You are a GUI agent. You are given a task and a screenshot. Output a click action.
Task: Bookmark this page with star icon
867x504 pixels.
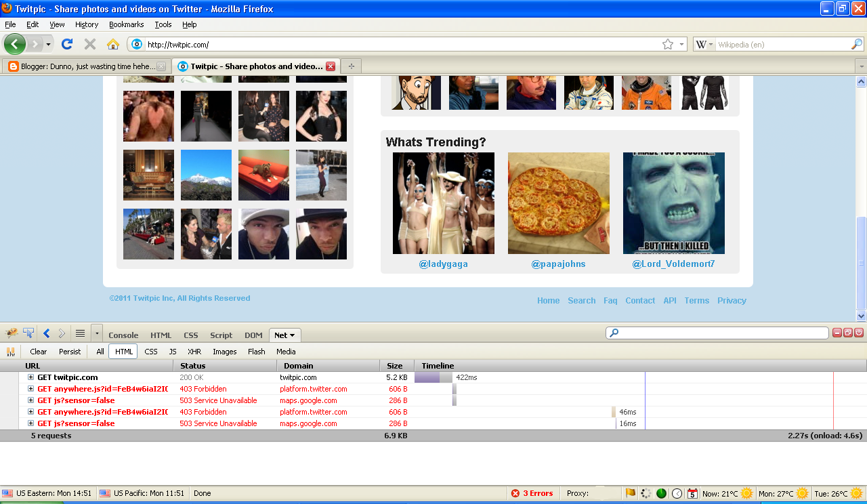tap(668, 44)
